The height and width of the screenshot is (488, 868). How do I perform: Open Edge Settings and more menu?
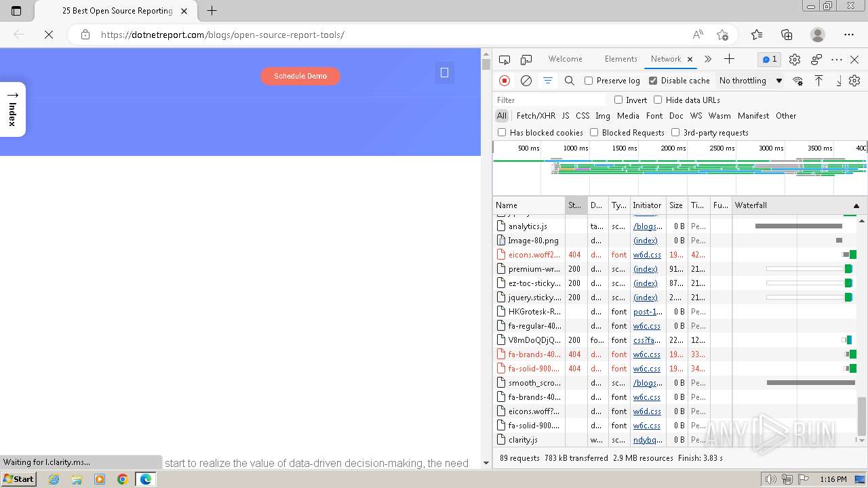coord(849,35)
